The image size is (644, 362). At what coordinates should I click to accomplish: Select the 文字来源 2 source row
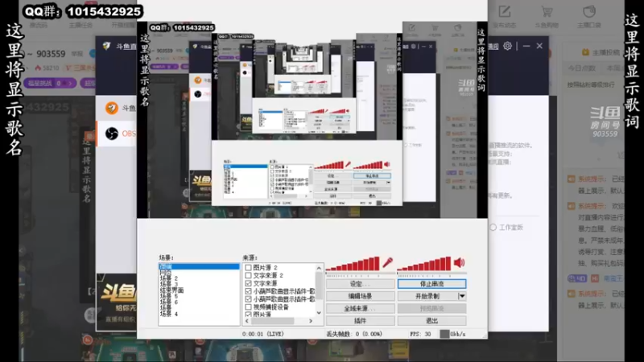click(x=268, y=275)
